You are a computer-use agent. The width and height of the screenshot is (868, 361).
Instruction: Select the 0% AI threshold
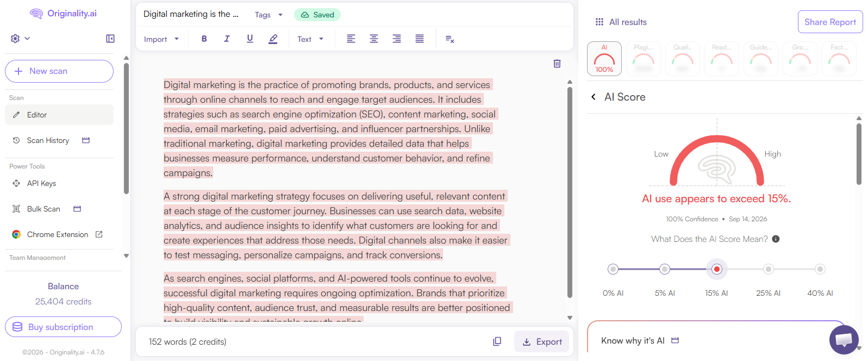[x=613, y=269]
